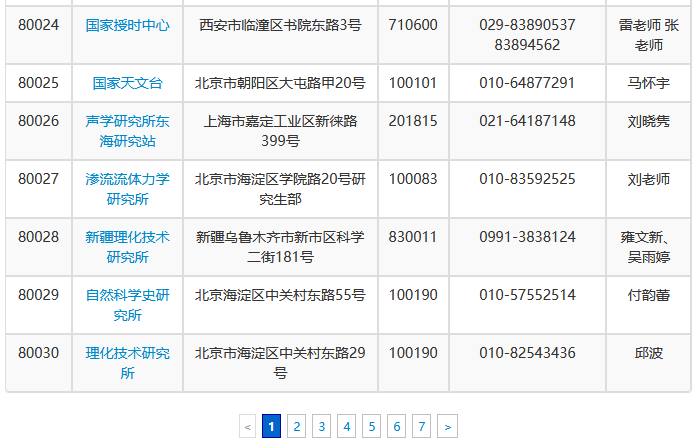Screen dimensions: 699x446
Task: Click phone number 010-83592525
Action: point(527,179)
